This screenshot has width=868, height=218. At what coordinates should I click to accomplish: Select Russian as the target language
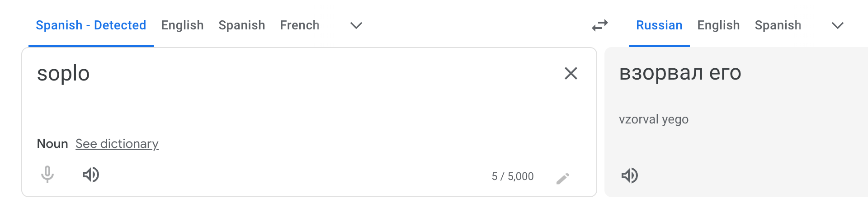point(659,25)
